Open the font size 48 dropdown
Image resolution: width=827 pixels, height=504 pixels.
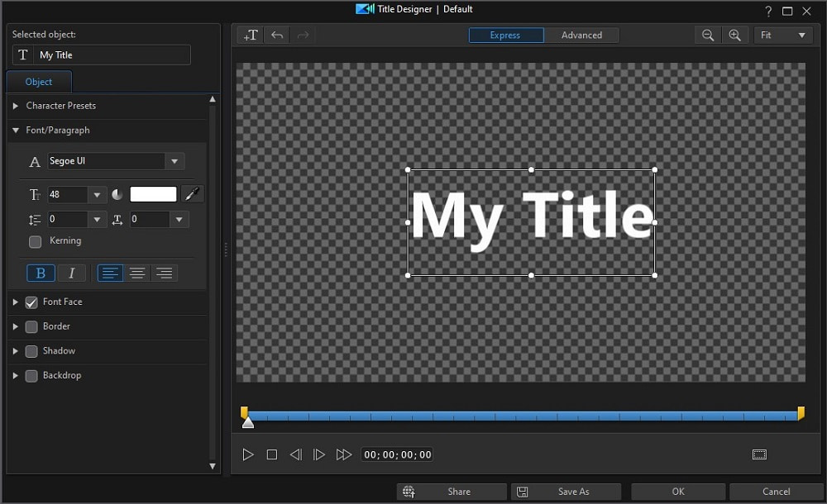click(96, 193)
